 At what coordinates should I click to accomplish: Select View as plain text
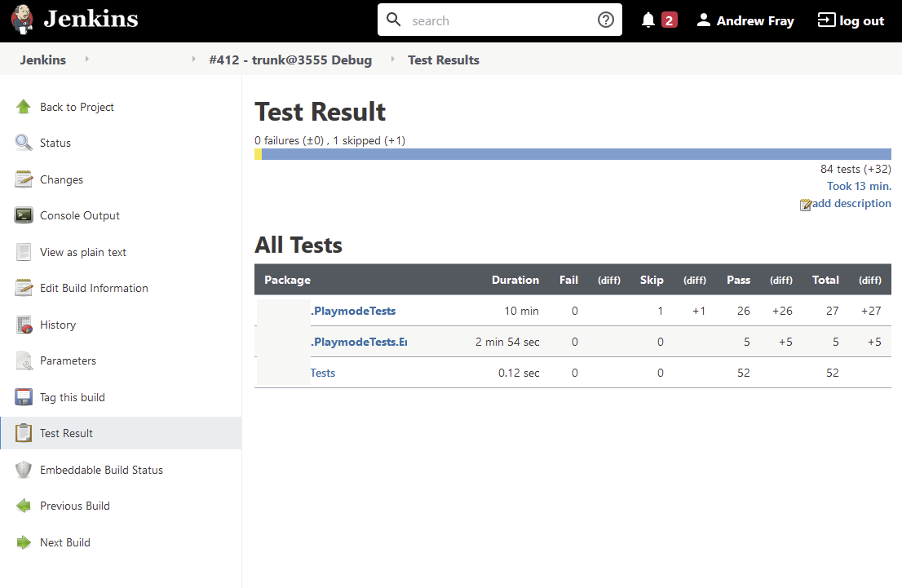(83, 253)
